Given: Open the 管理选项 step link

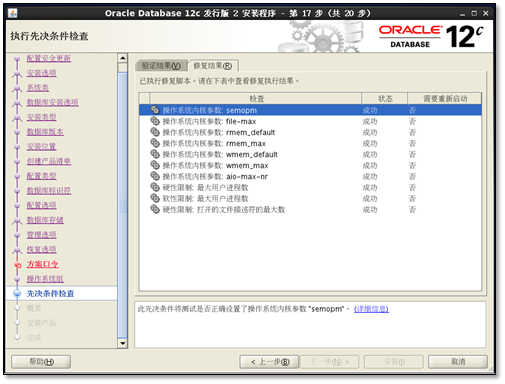Looking at the screenshot, I should 41,234.
